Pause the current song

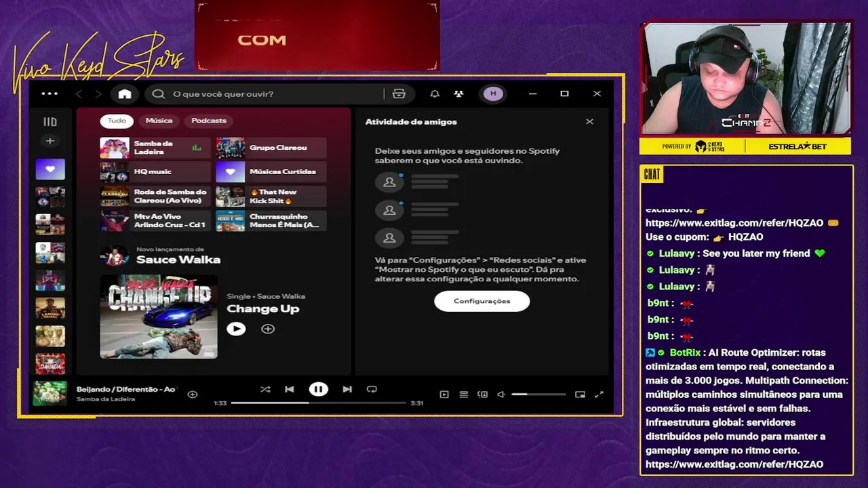pos(318,389)
